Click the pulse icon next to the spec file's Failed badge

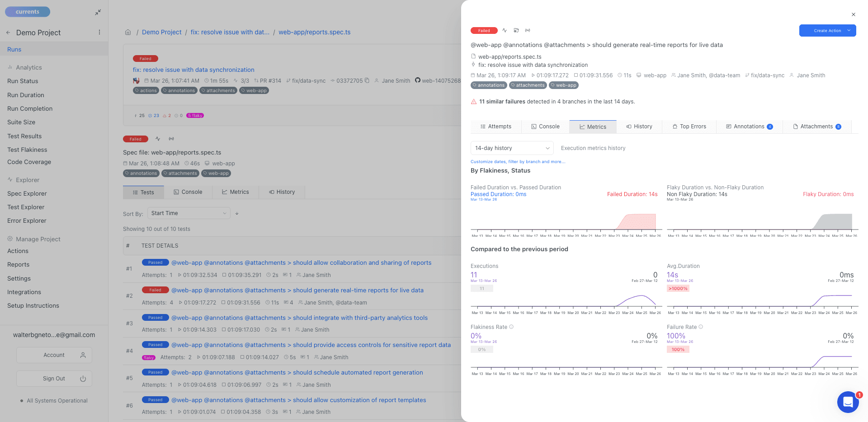pos(158,139)
